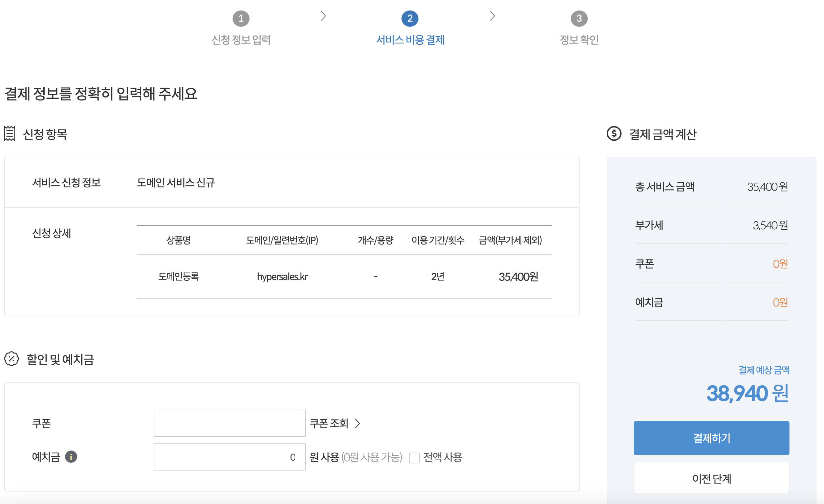Click the dollar coin icon beside 결제 금액 계산
The image size is (824, 504).
tap(614, 134)
